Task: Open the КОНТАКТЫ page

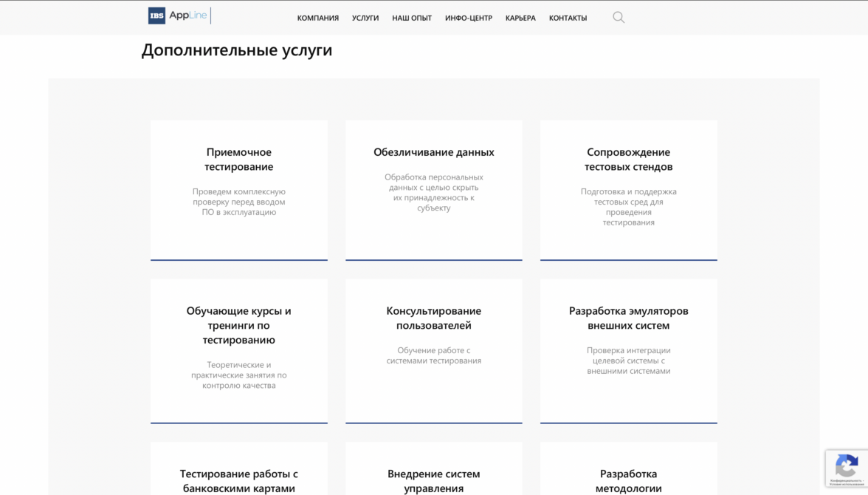Action: (568, 18)
